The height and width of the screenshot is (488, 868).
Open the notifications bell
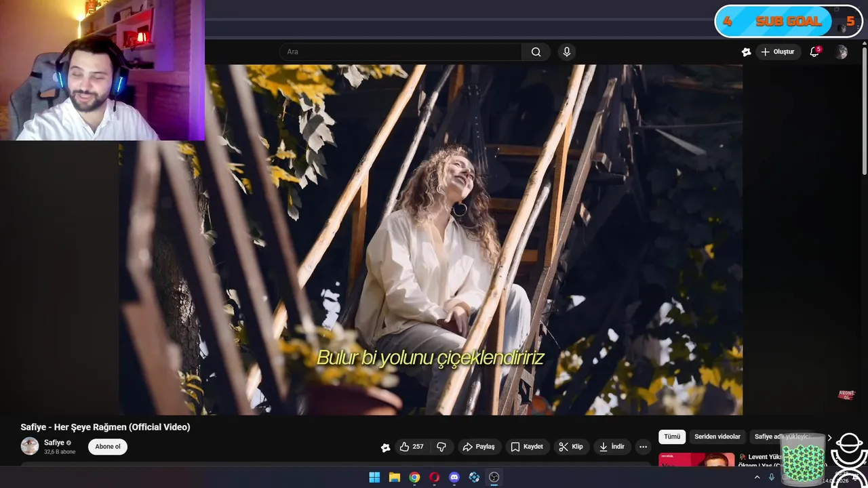pos(815,52)
